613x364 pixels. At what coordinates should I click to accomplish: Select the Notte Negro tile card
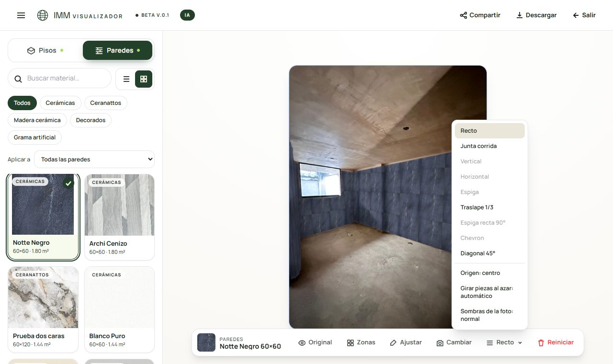pyautogui.click(x=43, y=217)
